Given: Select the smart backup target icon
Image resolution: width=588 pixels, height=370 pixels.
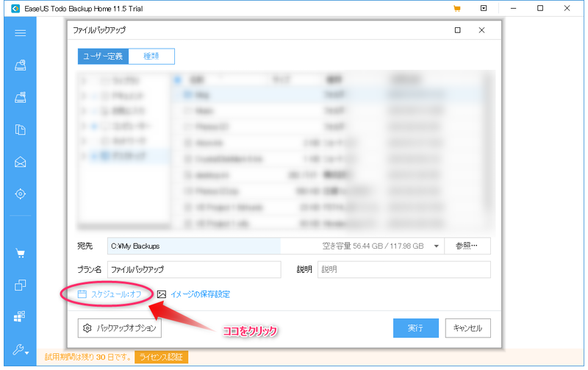Looking at the screenshot, I should pyautogui.click(x=21, y=194).
